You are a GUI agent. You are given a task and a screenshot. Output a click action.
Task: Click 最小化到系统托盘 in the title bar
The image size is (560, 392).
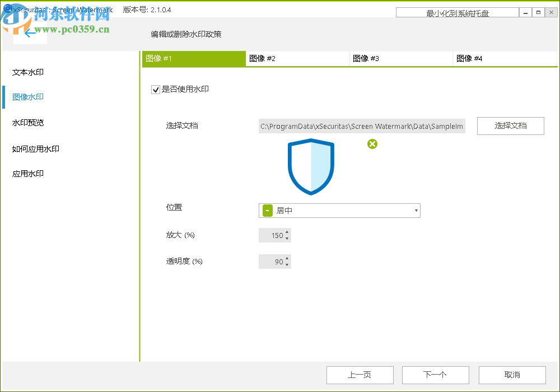(457, 12)
